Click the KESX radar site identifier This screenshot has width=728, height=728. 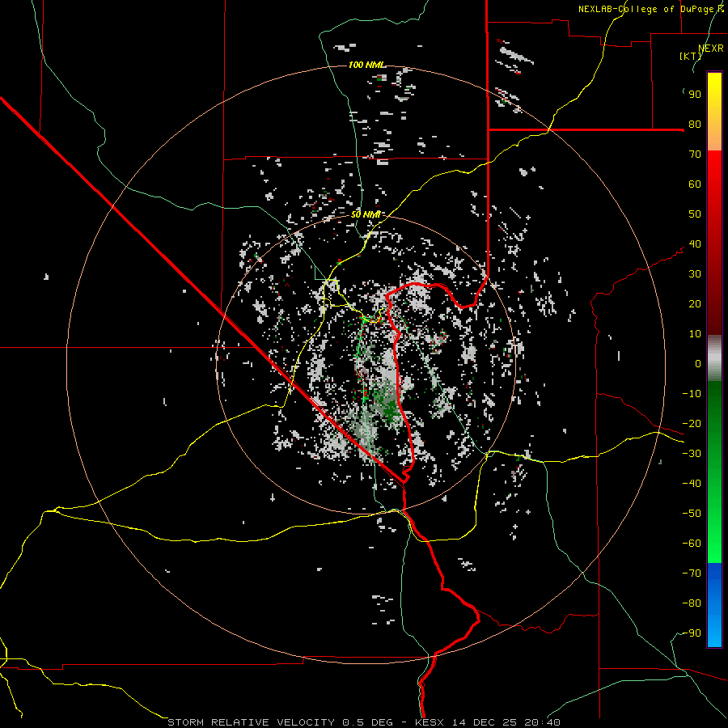click(x=430, y=722)
